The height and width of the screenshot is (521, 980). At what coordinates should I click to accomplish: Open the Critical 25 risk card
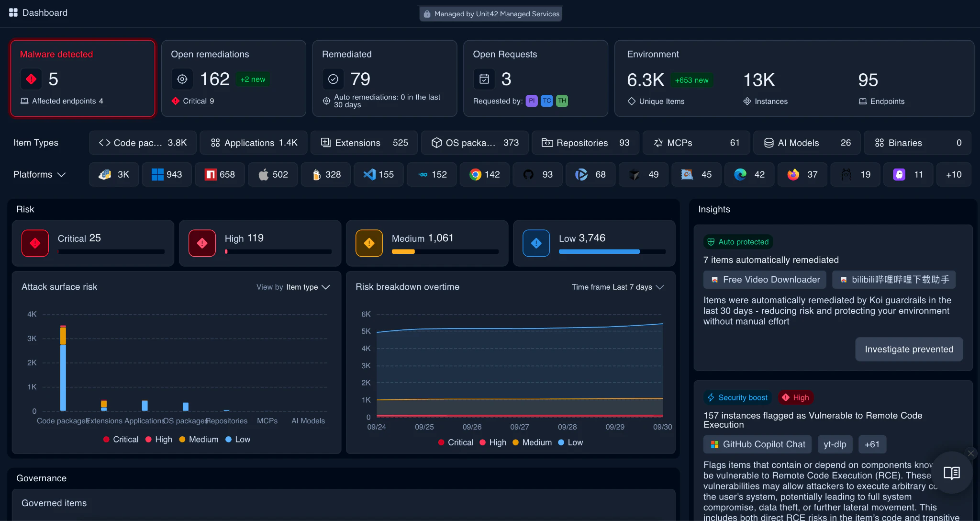pos(93,243)
